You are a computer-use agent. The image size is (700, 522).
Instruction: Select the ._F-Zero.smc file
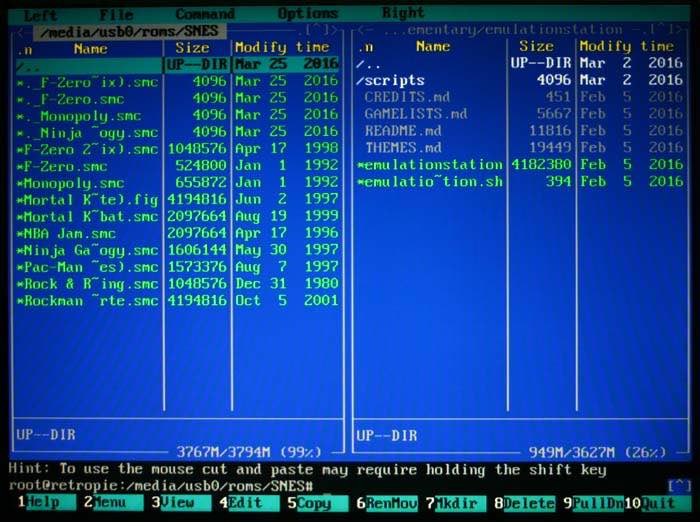(177, 99)
